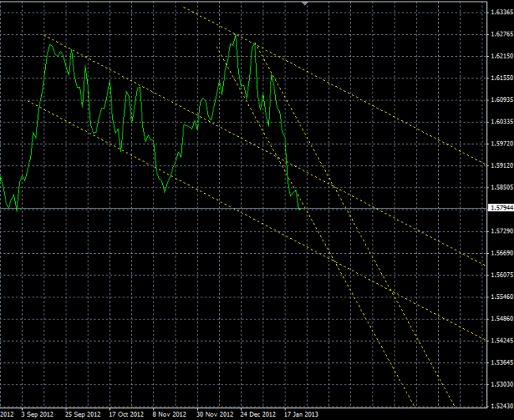Screen dimensions: 514x420
Task: Click price scale value 1.63365
Action: (501, 13)
